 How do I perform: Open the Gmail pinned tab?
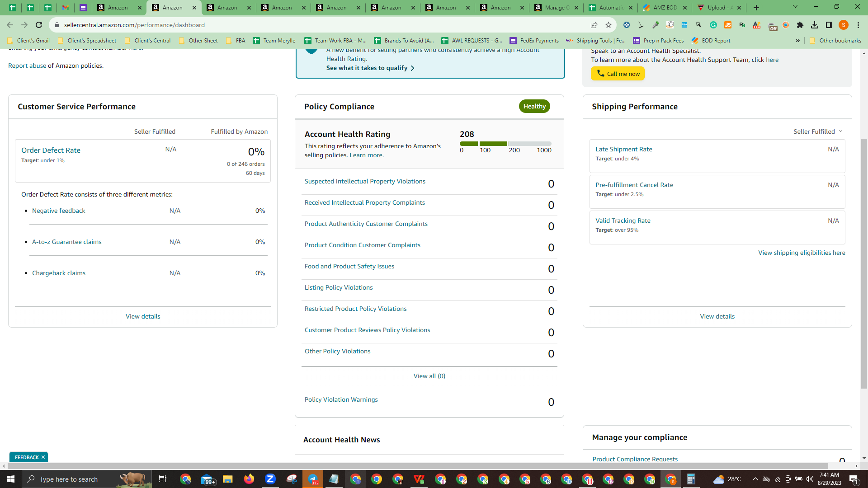(x=66, y=8)
